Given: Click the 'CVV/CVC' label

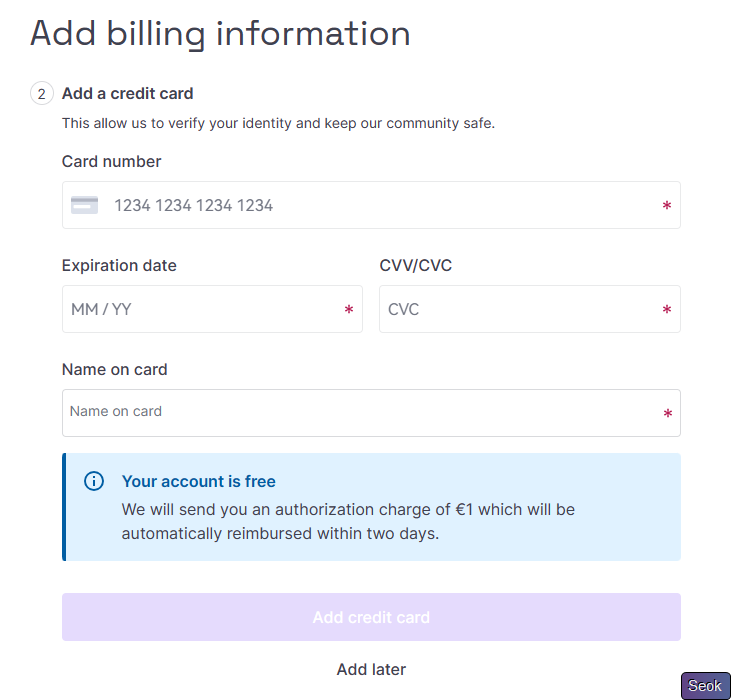Looking at the screenshot, I should click(416, 265).
